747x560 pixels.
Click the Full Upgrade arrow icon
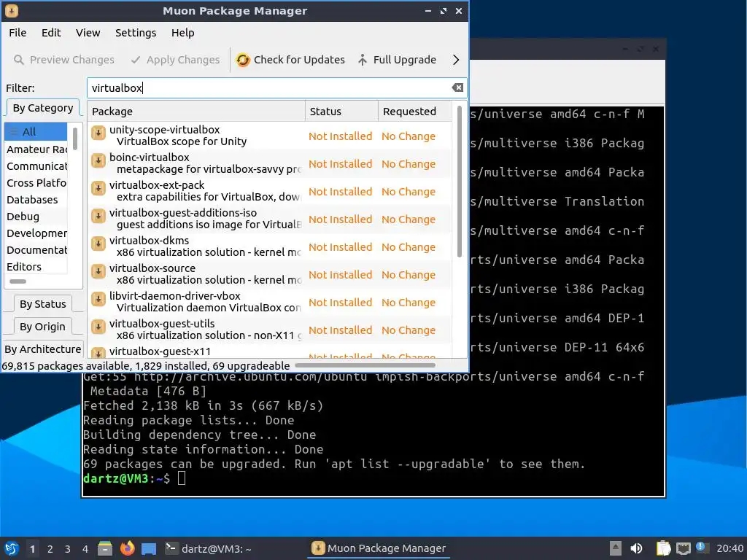tap(363, 60)
